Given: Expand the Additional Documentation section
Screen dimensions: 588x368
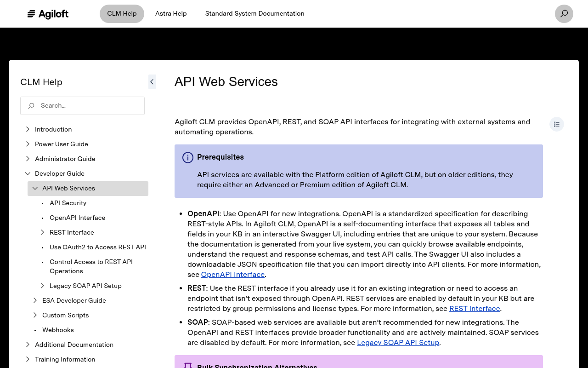Looking at the screenshot, I should (x=28, y=345).
